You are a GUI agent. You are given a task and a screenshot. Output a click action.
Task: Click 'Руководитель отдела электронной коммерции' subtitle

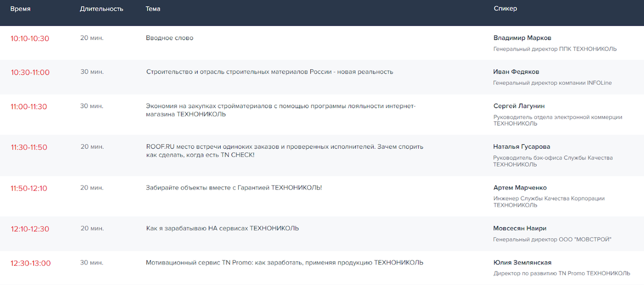pos(558,120)
